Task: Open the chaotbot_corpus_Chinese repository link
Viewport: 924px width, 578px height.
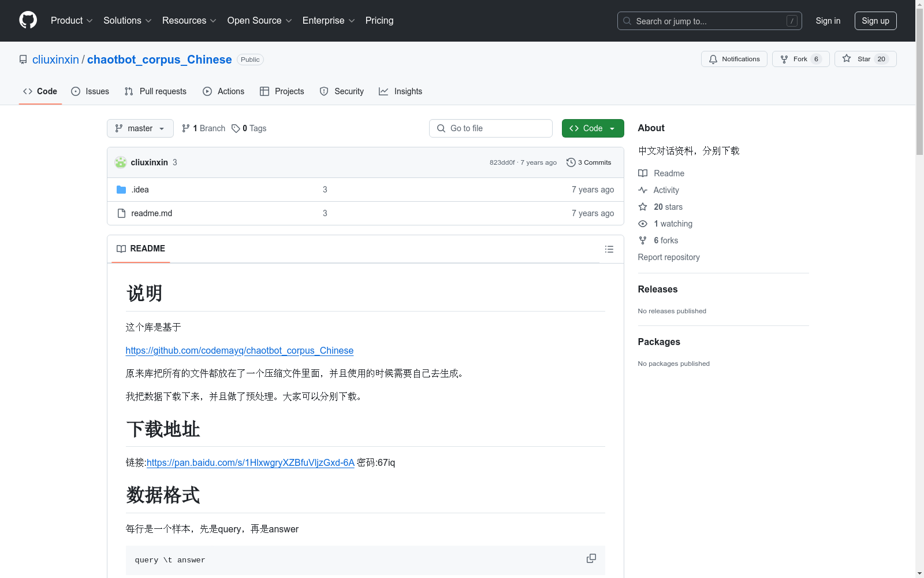Action: pyautogui.click(x=159, y=60)
